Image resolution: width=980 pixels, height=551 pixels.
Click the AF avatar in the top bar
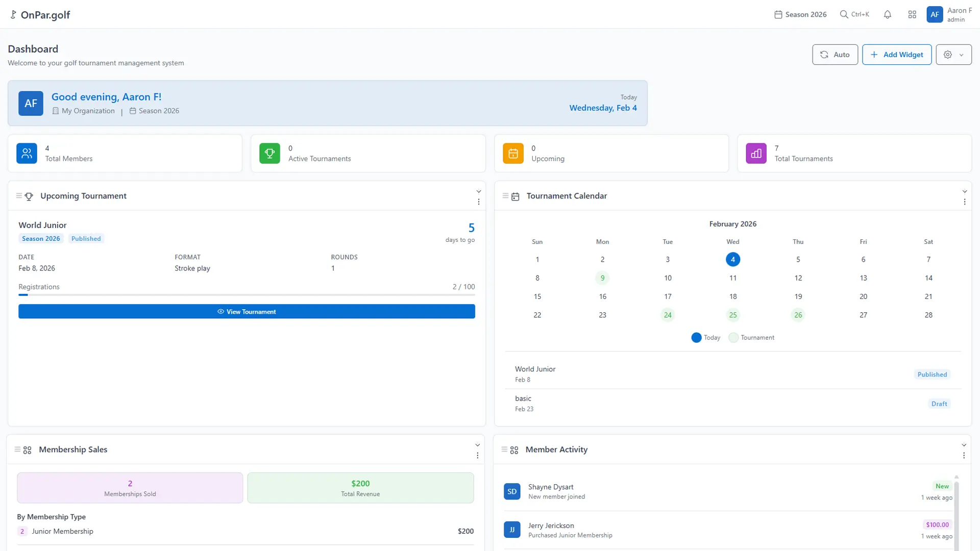935,14
